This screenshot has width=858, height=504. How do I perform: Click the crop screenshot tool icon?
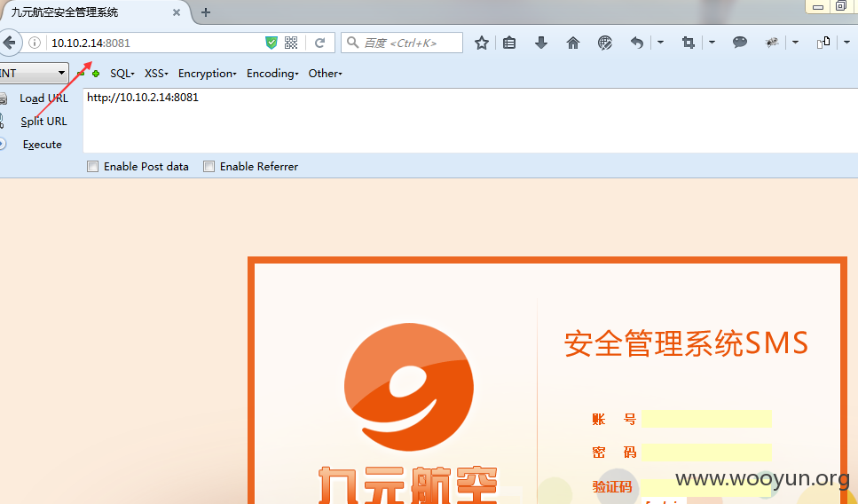point(689,42)
